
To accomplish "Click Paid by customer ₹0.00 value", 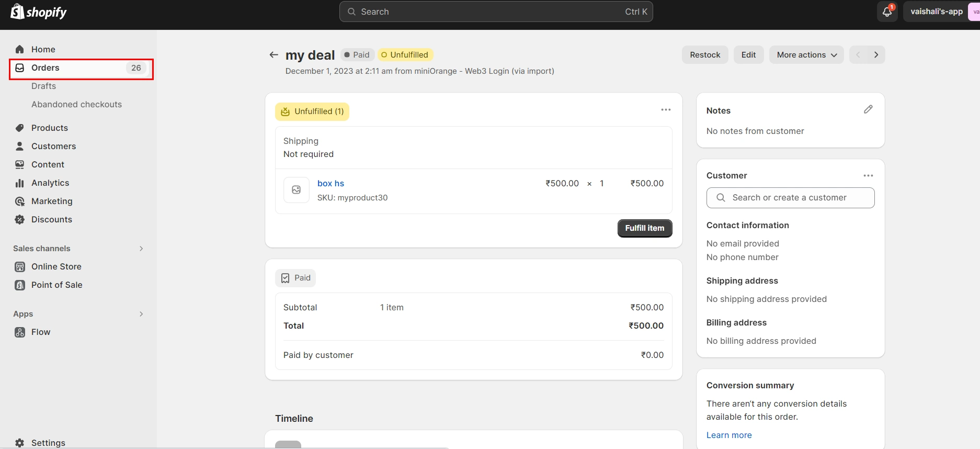I will point(652,355).
